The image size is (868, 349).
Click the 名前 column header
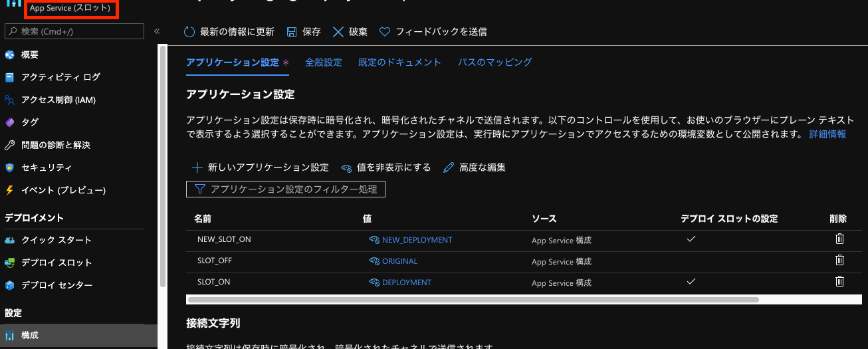pyautogui.click(x=202, y=219)
